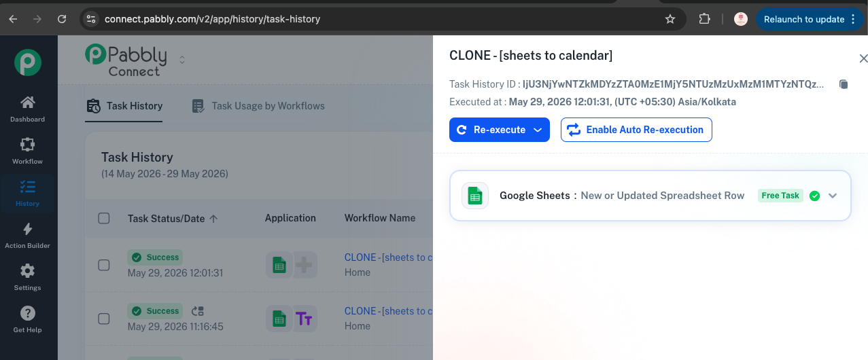Click Home folder label in 11:16:45 row
This screenshot has width=868, height=360.
(358, 326)
